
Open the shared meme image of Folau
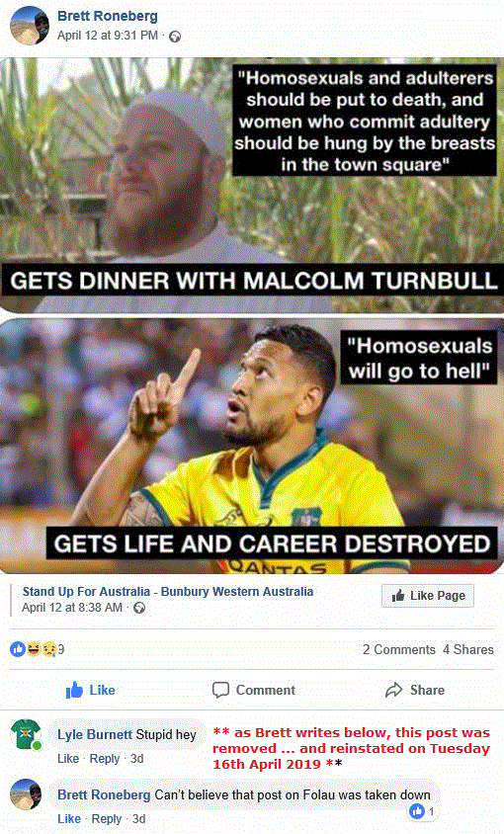[x=252, y=315]
